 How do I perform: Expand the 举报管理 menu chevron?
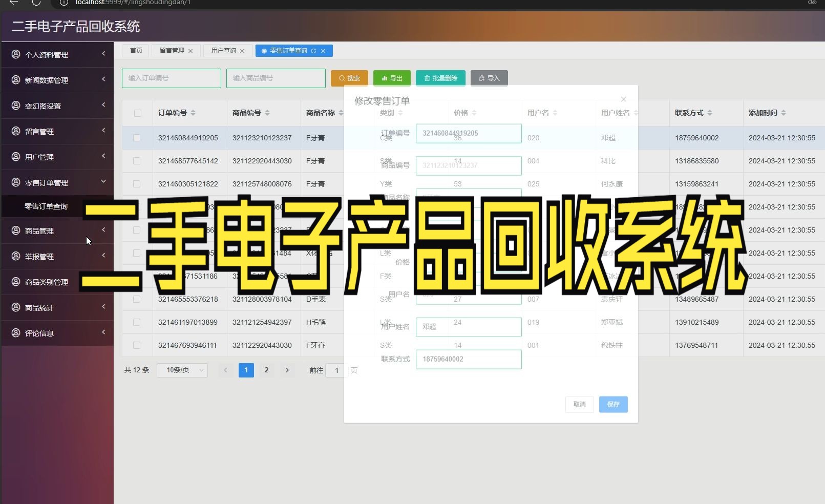103,255
